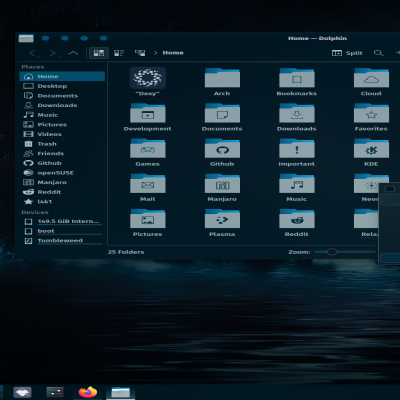Screen dimensions: 400x400
Task: Open Pictures in the Places sidebar
Action: coord(62,125)
